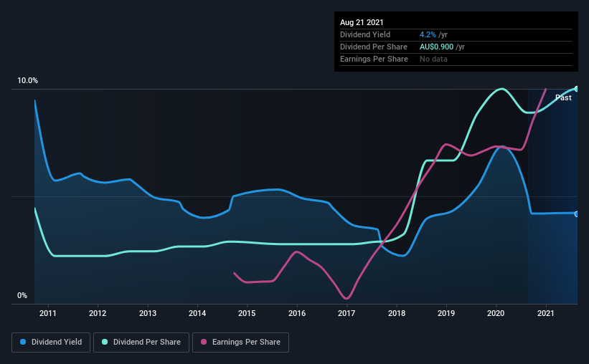The image size is (589, 364).
Task: Toggle the Dividend Per Share legend button
Action: pyautogui.click(x=141, y=343)
